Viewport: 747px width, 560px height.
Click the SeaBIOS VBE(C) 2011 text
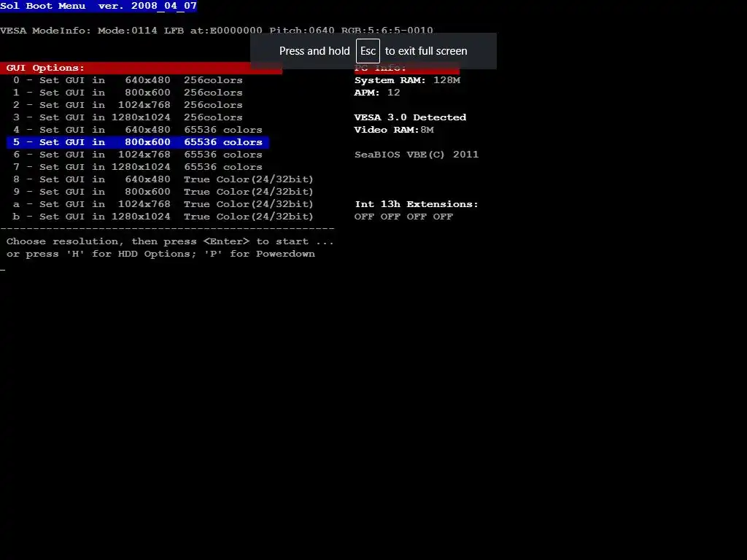click(417, 155)
